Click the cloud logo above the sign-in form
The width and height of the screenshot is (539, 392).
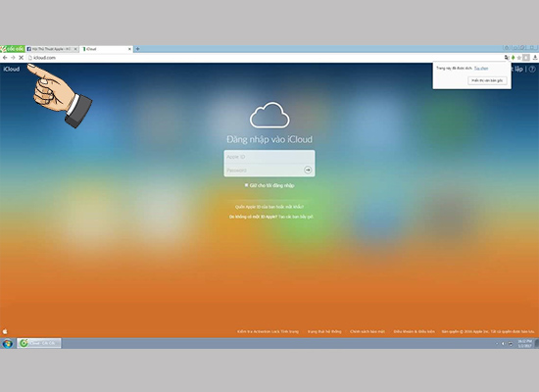[269, 115]
